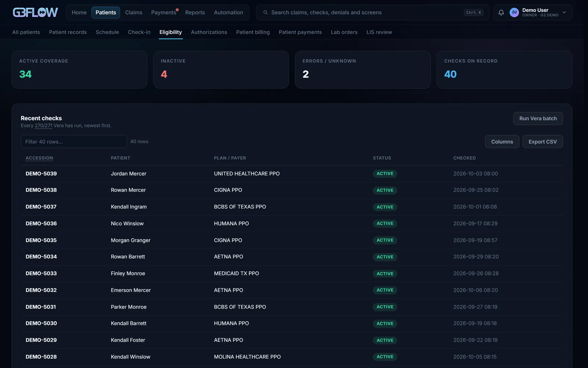Click ACTIVE badge for DEMO-5036
Image resolution: width=588 pixels, height=368 pixels.
pyautogui.click(x=385, y=224)
